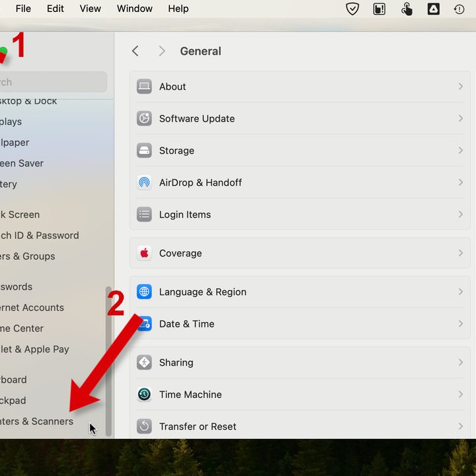
Task: Click the Sharing icon
Action: point(144,362)
